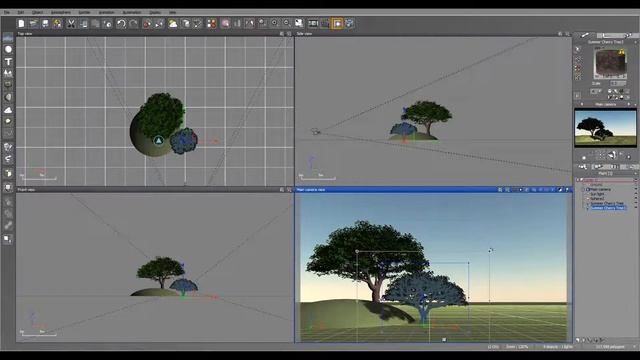This screenshot has width=640, height=360.
Task: Click the colored dots icon in toolbar
Action: pos(211,24)
